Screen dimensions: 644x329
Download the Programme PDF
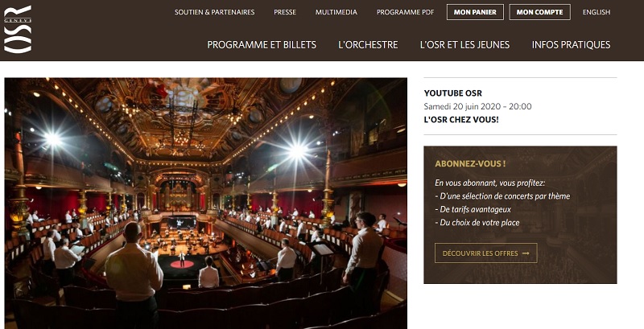(406, 12)
